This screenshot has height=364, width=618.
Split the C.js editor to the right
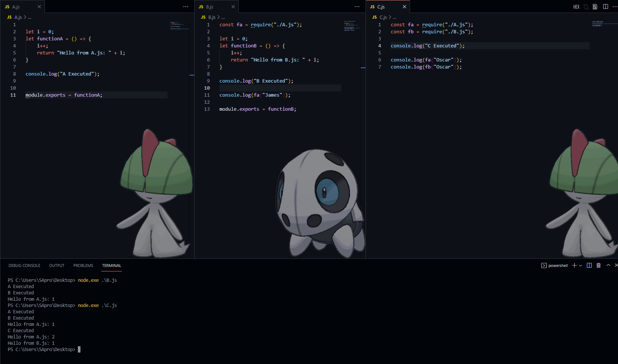click(x=605, y=7)
